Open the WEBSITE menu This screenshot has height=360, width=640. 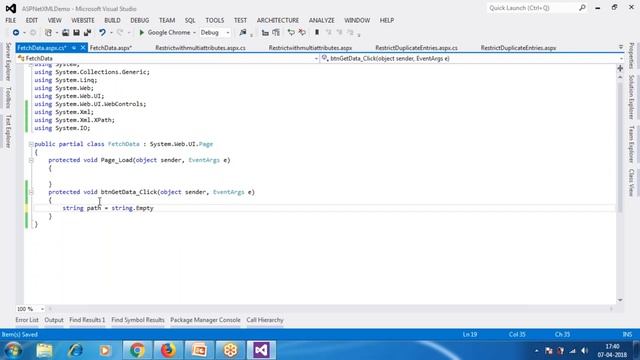pyautogui.click(x=83, y=20)
